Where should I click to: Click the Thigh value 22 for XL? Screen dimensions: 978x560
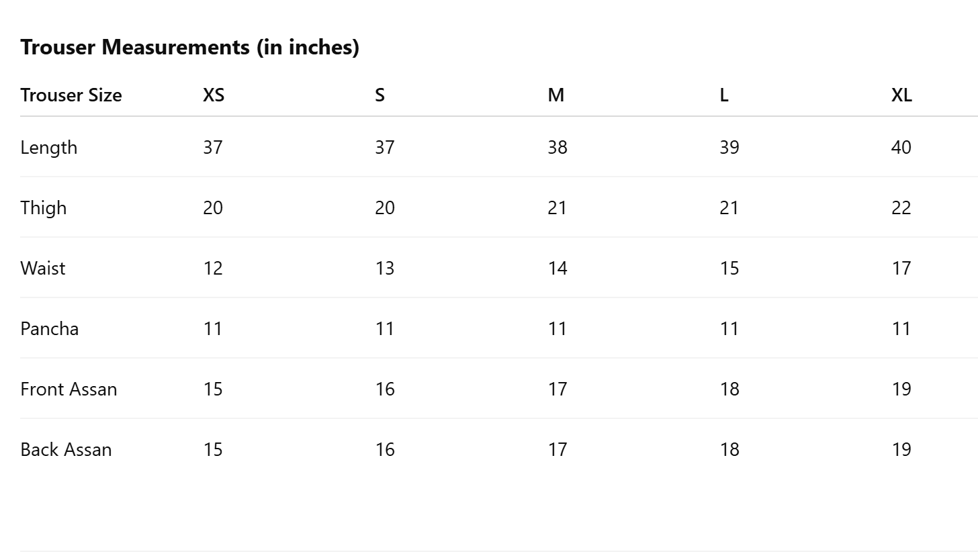tap(901, 208)
